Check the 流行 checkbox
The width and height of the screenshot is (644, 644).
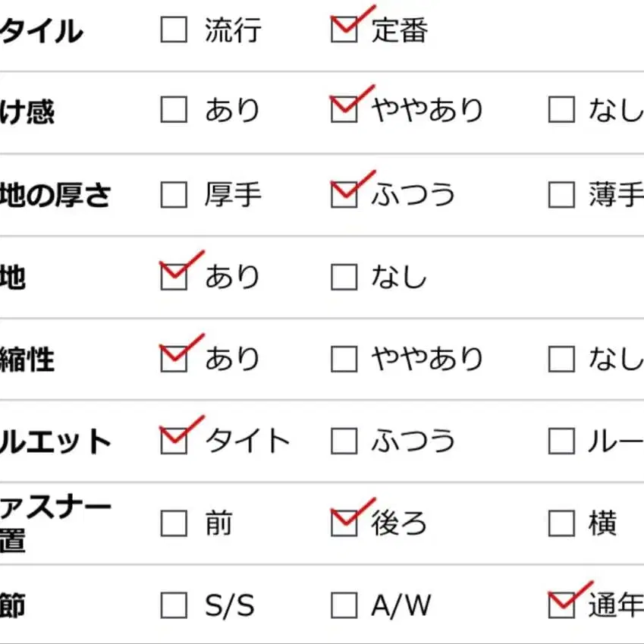(x=174, y=30)
